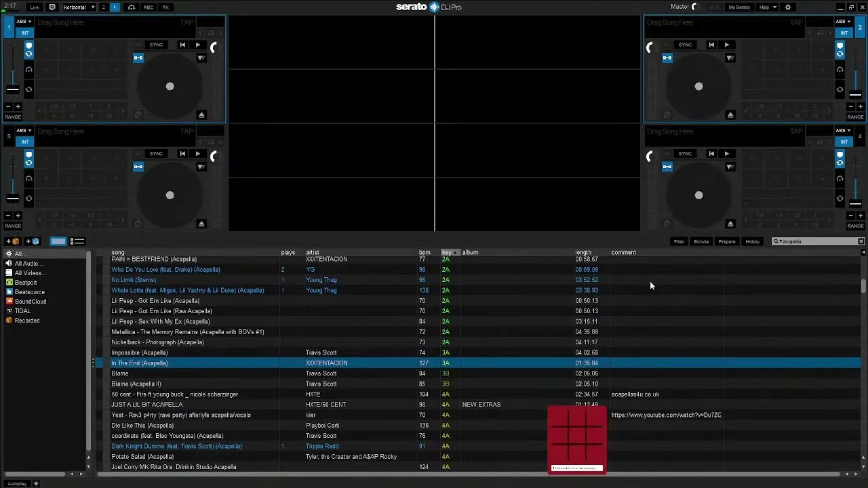Adjust deck 2 pitch slider
The image size is (868, 488).
[x=856, y=94]
